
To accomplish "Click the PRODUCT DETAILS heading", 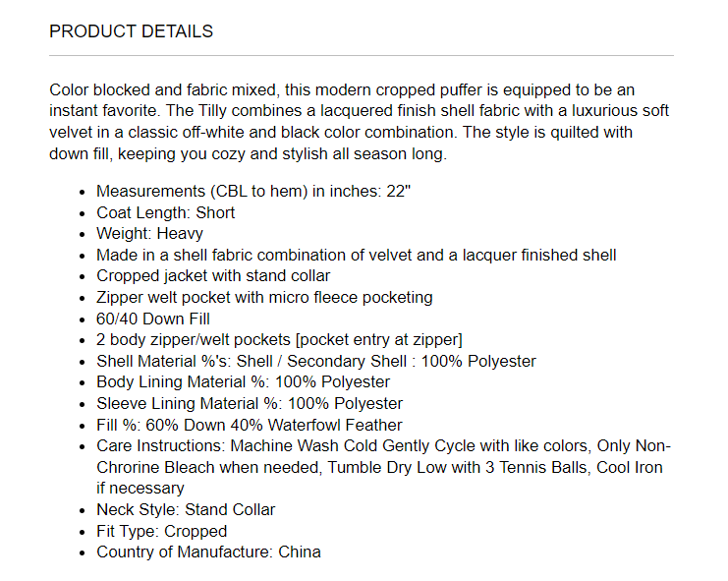I will (x=131, y=31).
